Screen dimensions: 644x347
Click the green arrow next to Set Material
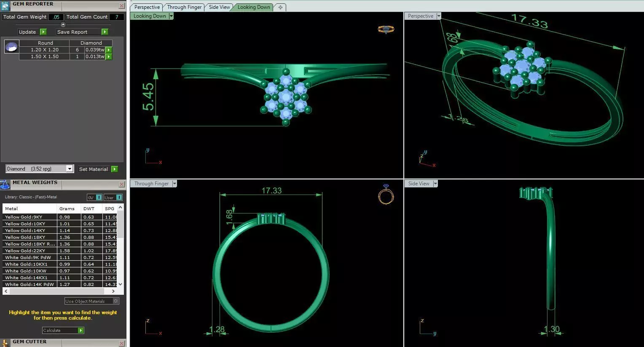pos(114,169)
